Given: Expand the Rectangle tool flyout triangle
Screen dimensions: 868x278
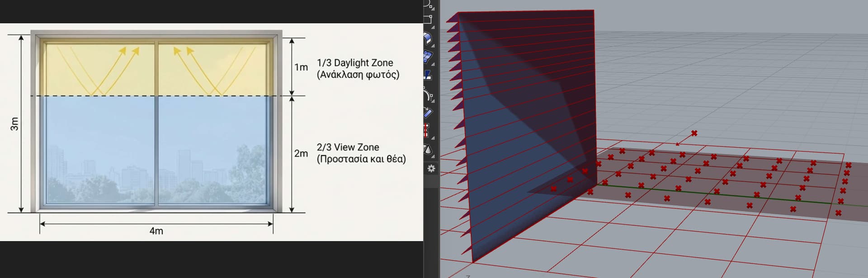Looking at the screenshot, I should click(433, 27).
